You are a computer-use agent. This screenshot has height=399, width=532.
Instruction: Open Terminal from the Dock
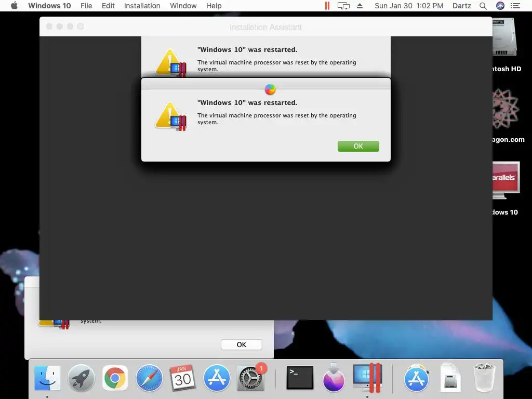(x=300, y=378)
